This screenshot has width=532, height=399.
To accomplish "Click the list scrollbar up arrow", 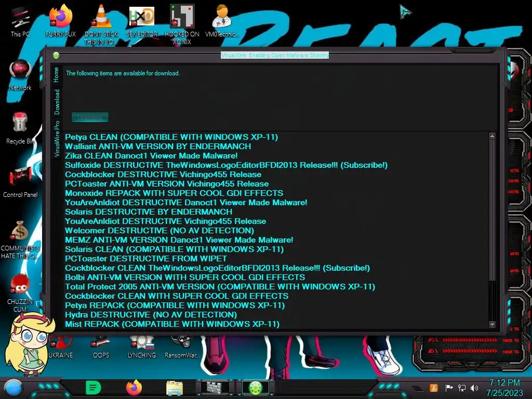I will tap(492, 136).
